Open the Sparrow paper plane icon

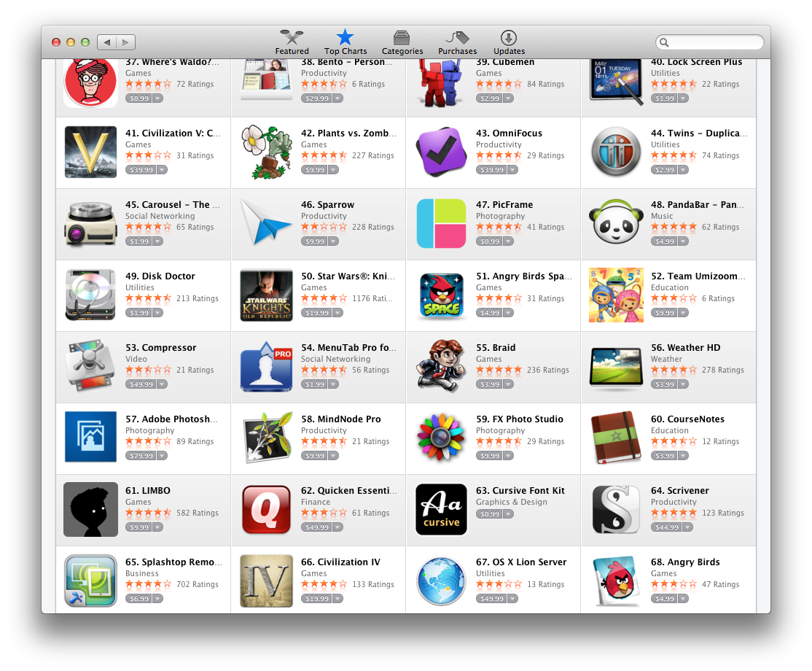pos(266,223)
